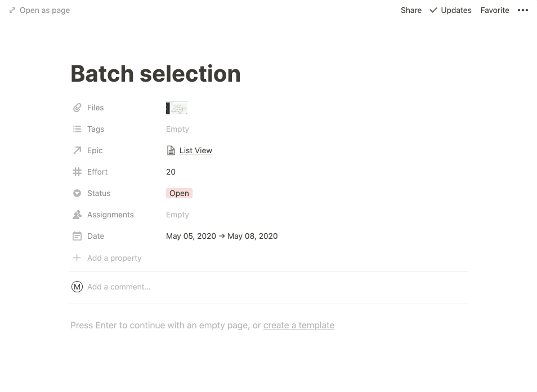Click the List View page icon
537x392 pixels.
pos(171,150)
